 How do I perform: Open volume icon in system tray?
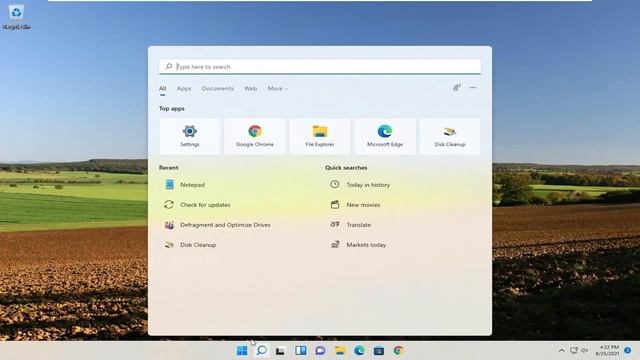(x=584, y=351)
